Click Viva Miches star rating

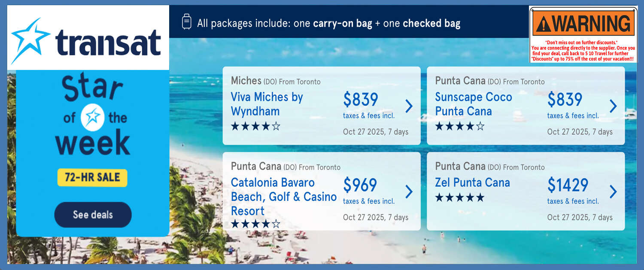255,126
